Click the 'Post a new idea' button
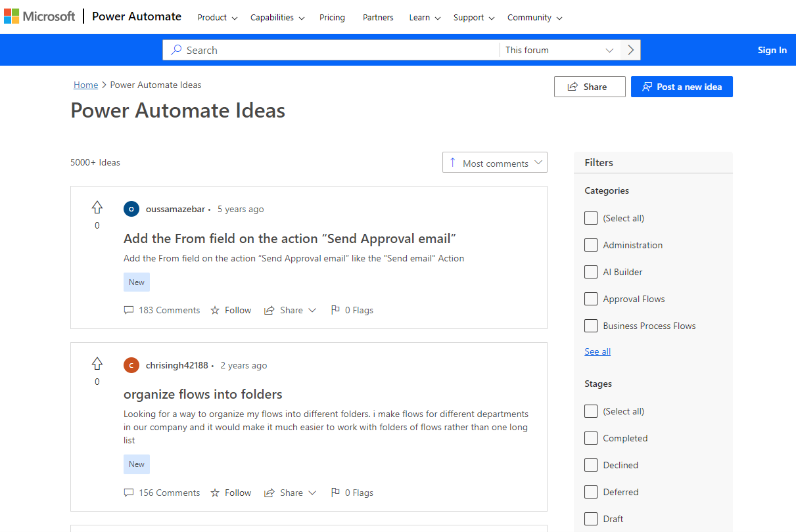 coord(682,87)
